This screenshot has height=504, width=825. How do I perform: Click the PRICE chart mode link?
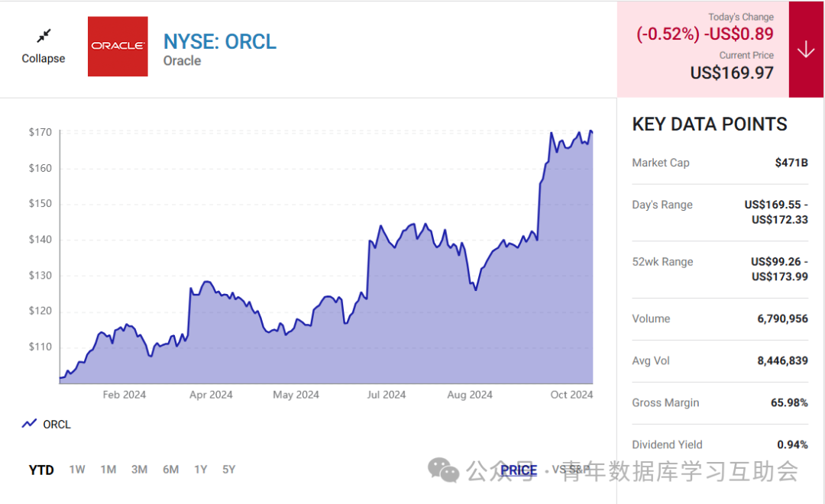(518, 470)
